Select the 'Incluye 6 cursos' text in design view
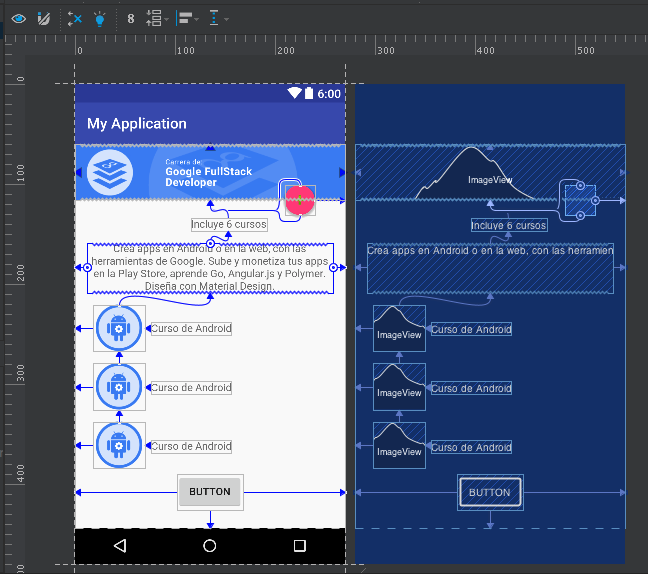The image size is (648, 574). tap(229, 225)
